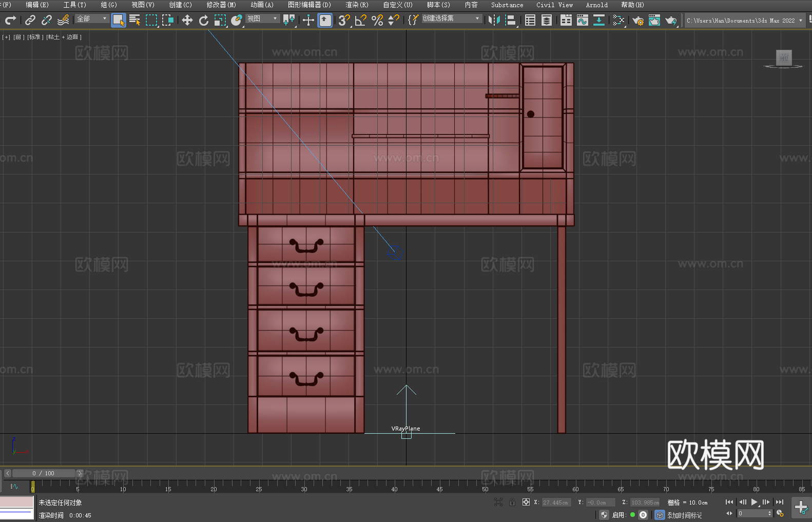Click the Select and Place tool
Screen dimensions: 812x522
pyautogui.click(x=237, y=20)
